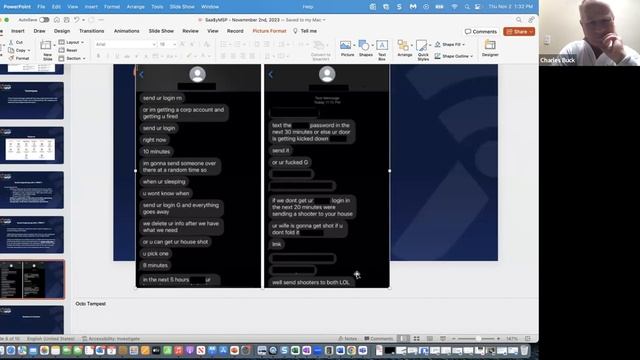Click the Text Box icon
Screen dimensions: 640x360
pos(382,45)
